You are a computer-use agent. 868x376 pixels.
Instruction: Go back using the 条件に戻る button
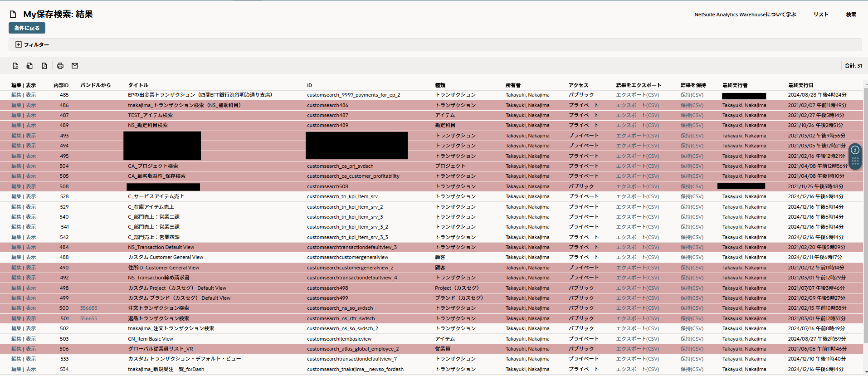27,28
